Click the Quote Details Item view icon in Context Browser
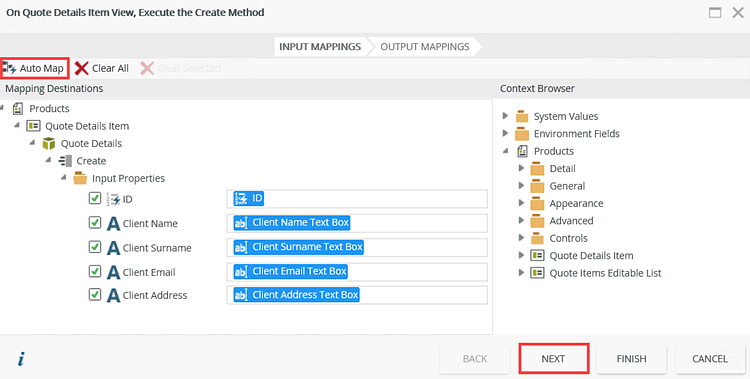 [x=537, y=256]
